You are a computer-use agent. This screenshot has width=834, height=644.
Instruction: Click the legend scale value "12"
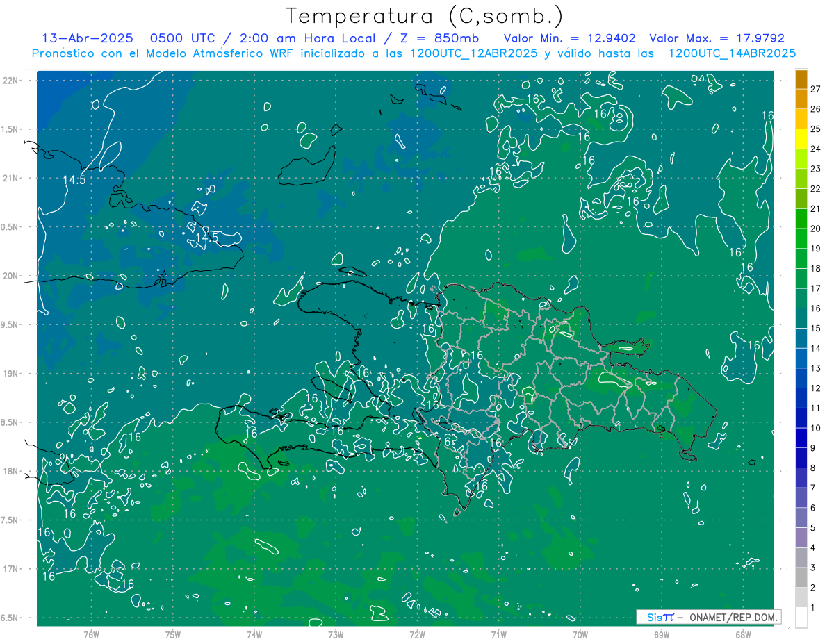pyautogui.click(x=815, y=388)
